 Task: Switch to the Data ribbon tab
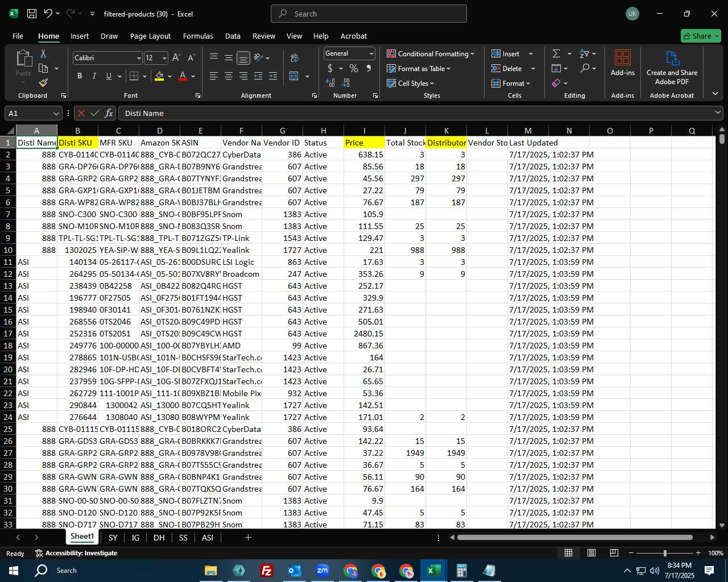(x=233, y=36)
